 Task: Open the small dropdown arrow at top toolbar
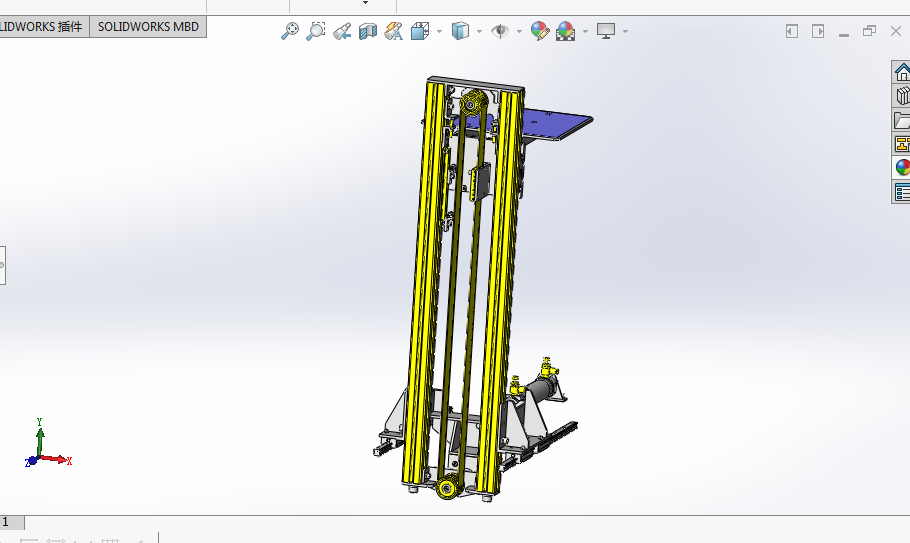click(365, 3)
